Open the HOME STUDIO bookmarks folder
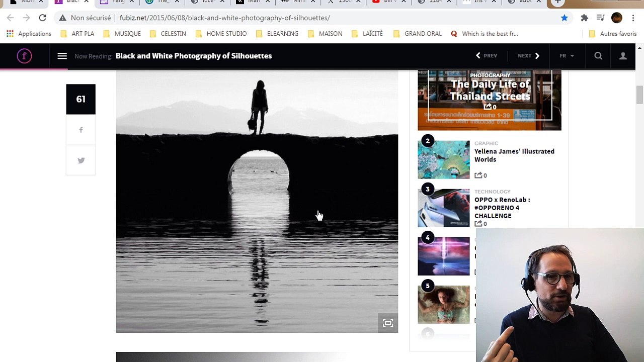 click(x=220, y=34)
